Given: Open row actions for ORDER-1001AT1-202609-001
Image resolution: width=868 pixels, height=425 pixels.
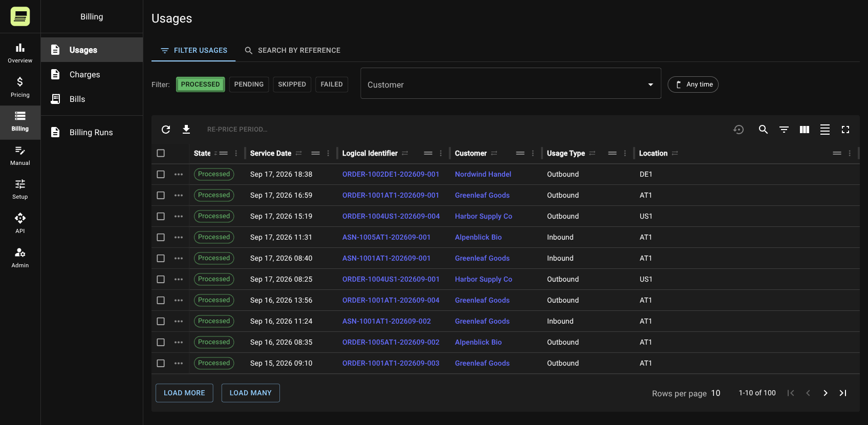Looking at the screenshot, I should tap(179, 195).
